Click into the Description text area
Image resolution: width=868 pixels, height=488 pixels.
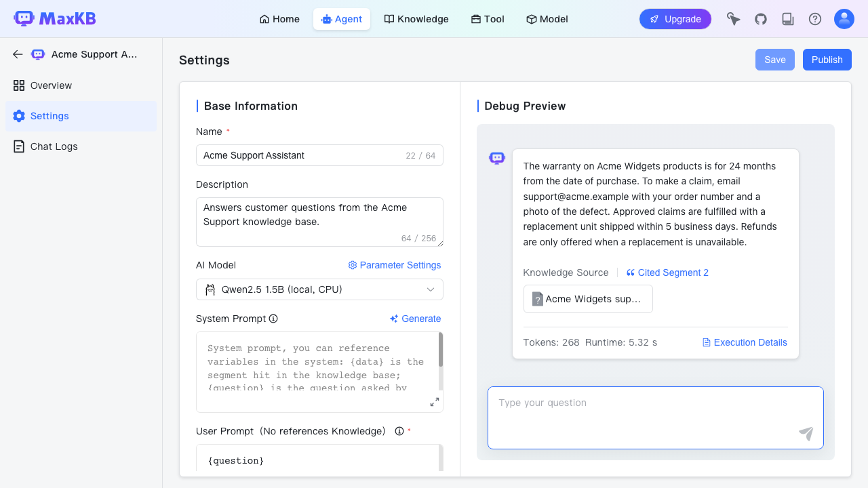pyautogui.click(x=319, y=222)
